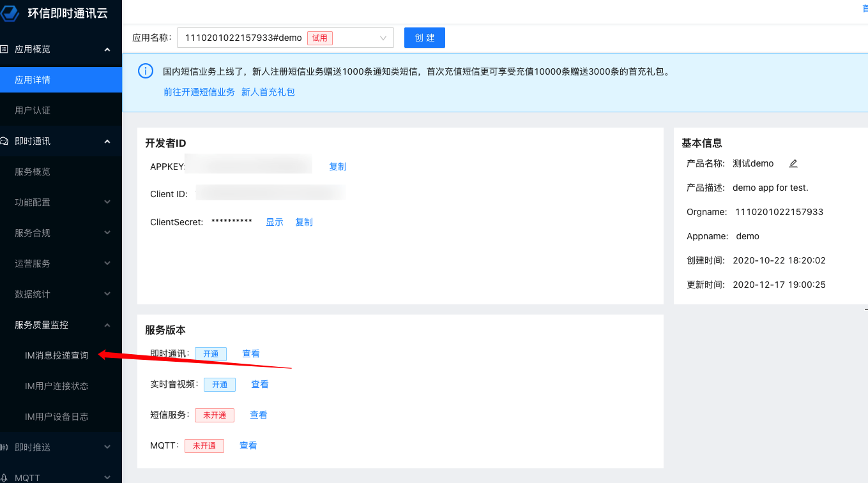View MQTT service details
Screen dimensions: 868x483
coord(248,445)
